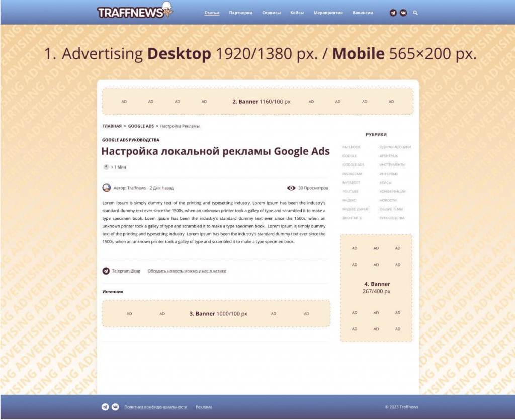
Task: Open the 'Партнерки' menu item
Action: coord(241,13)
